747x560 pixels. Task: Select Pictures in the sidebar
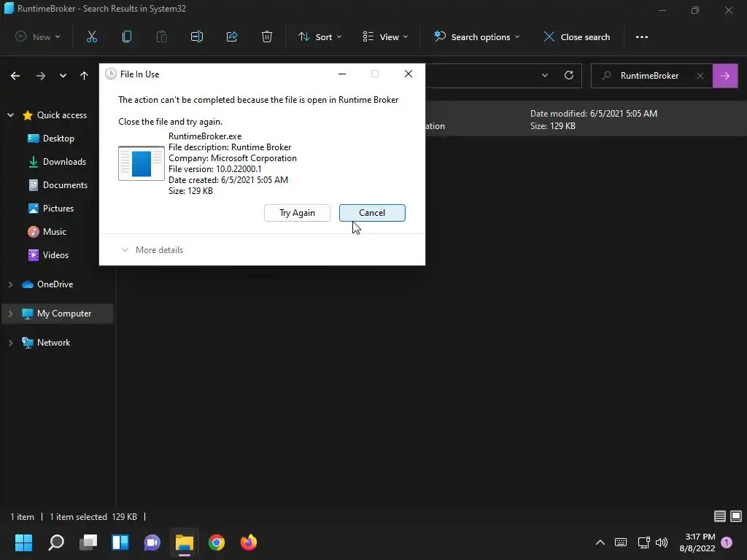click(x=58, y=209)
